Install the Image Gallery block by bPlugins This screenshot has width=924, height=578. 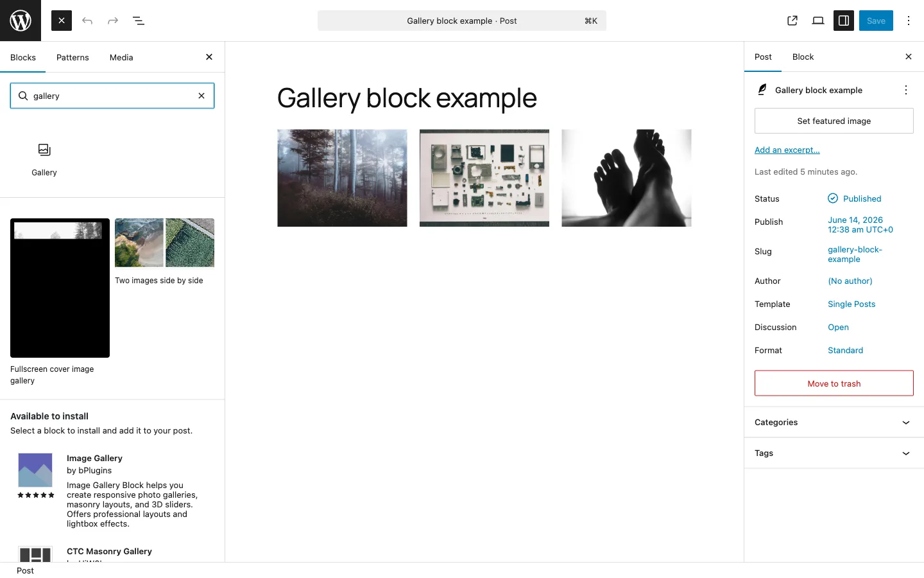coord(112,490)
